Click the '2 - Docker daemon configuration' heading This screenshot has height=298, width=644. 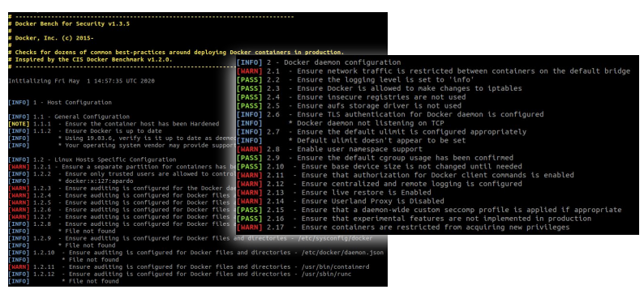pyautogui.click(x=319, y=62)
